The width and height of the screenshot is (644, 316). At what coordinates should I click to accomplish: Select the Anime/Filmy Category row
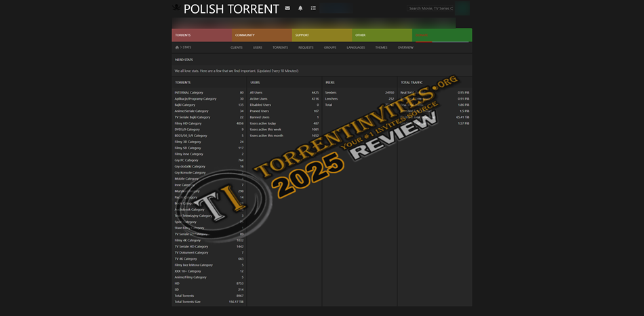209,277
